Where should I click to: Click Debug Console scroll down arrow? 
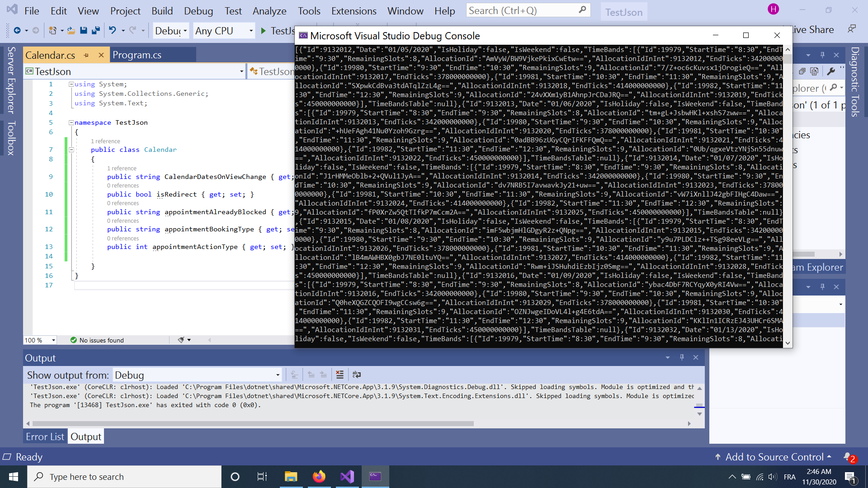point(788,343)
